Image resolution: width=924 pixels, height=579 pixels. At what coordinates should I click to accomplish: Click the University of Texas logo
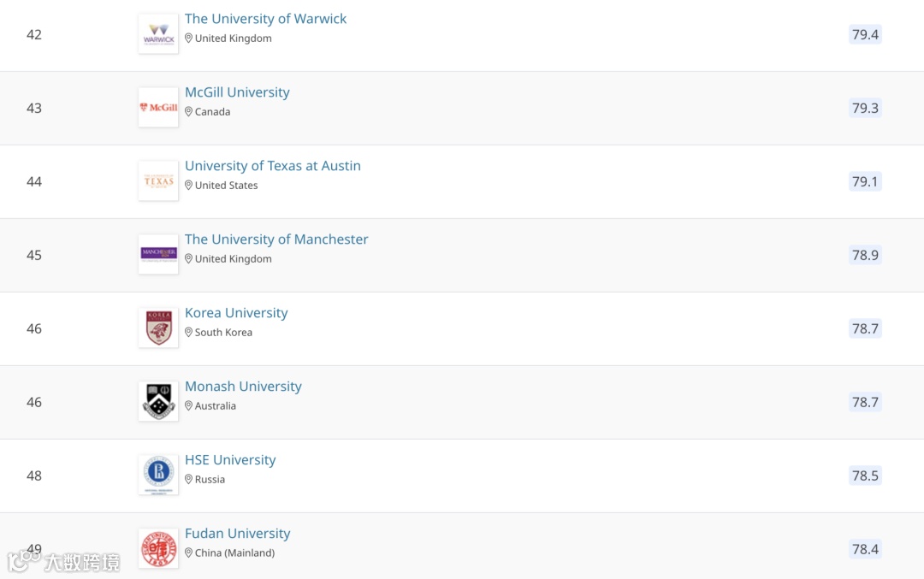tap(158, 181)
